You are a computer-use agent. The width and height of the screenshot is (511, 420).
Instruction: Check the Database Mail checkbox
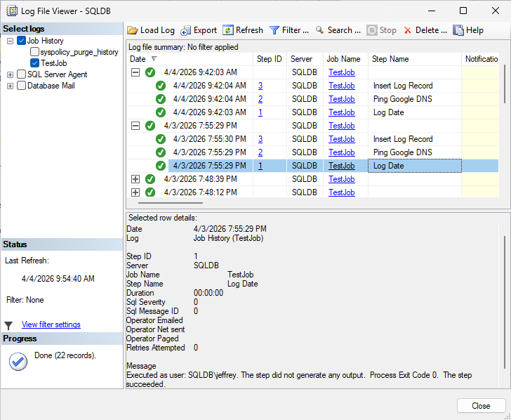[x=21, y=86]
